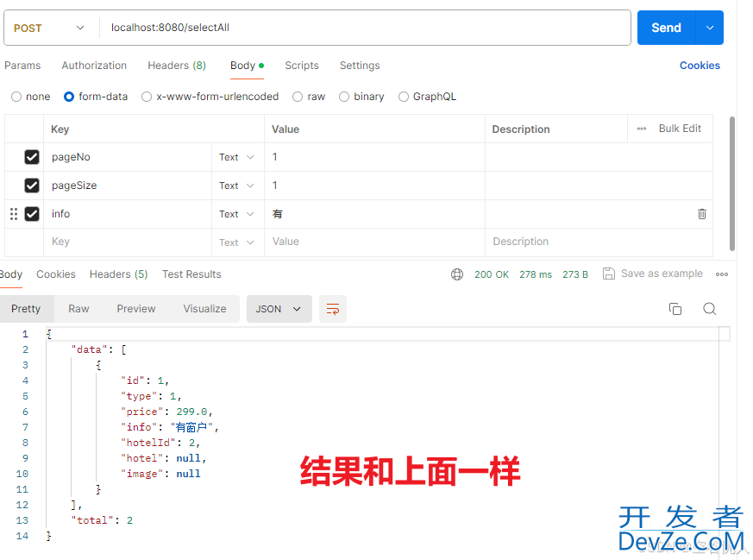Open search in response with magnifier icon
753x560 pixels.
(x=709, y=309)
